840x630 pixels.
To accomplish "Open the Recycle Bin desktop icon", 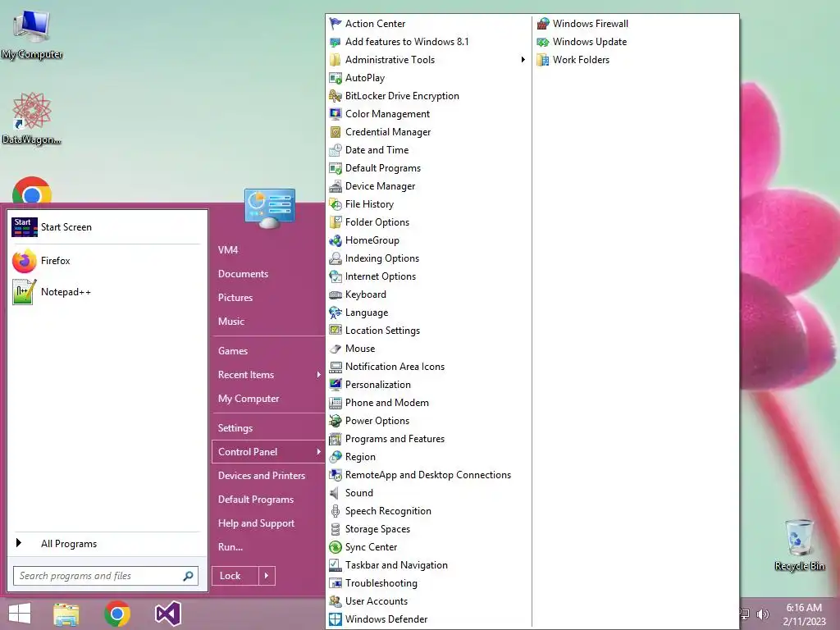I will click(x=799, y=545).
